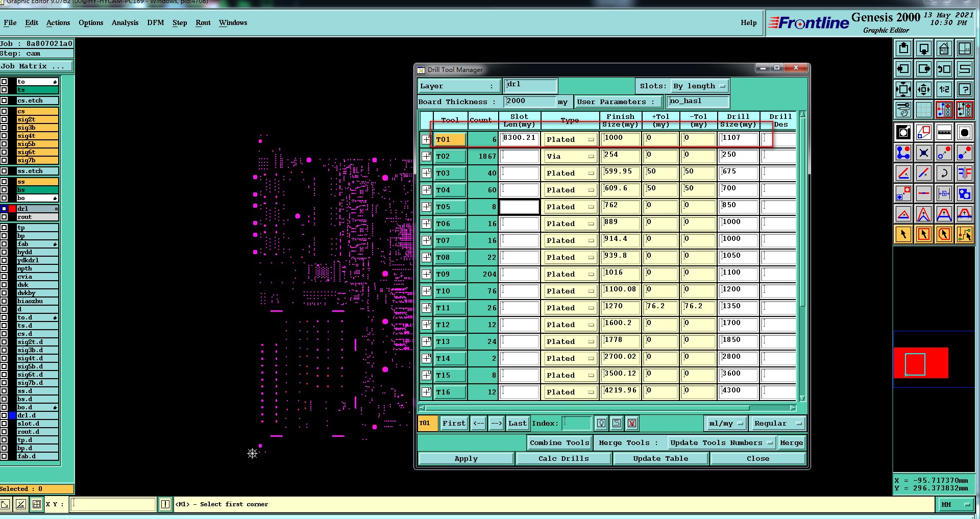This screenshot has width=980, height=519.
Task: Toggle checkbox for layer rout
Action: click(4, 217)
